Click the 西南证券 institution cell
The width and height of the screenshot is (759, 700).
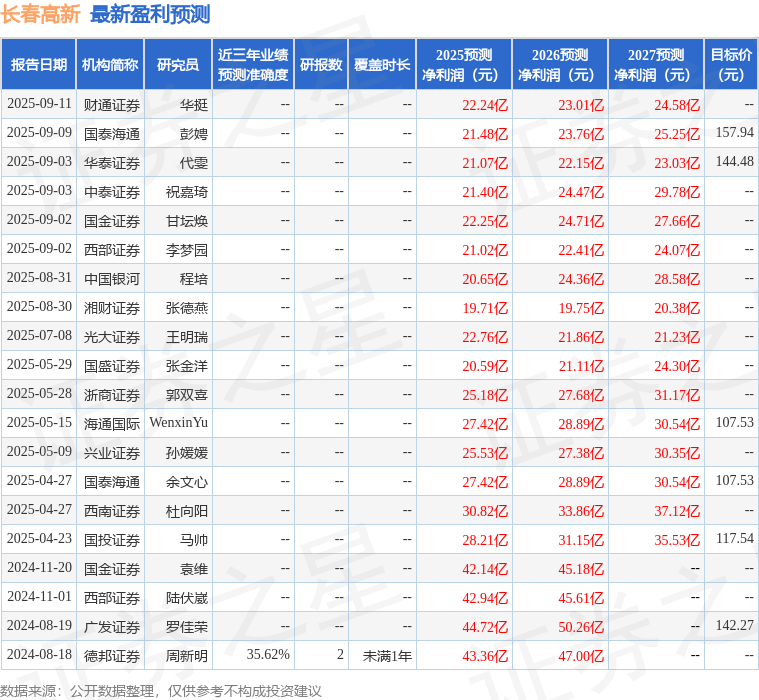click(112, 511)
